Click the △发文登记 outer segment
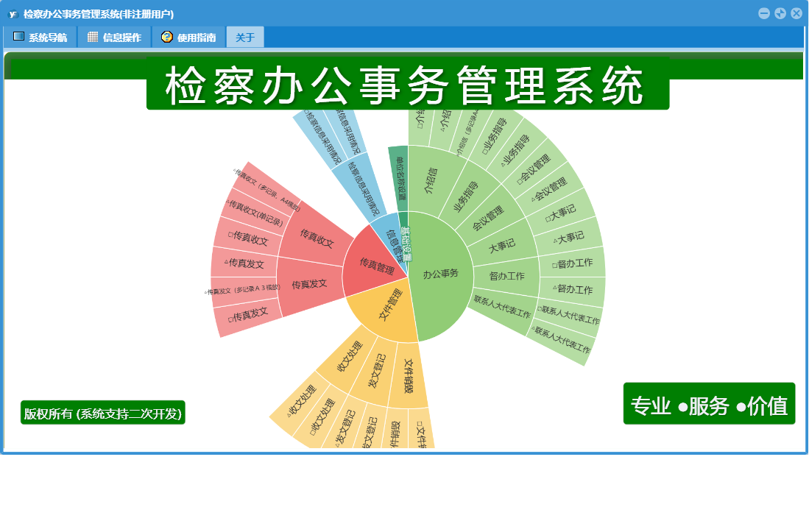This screenshot has width=809, height=532. (x=345, y=426)
